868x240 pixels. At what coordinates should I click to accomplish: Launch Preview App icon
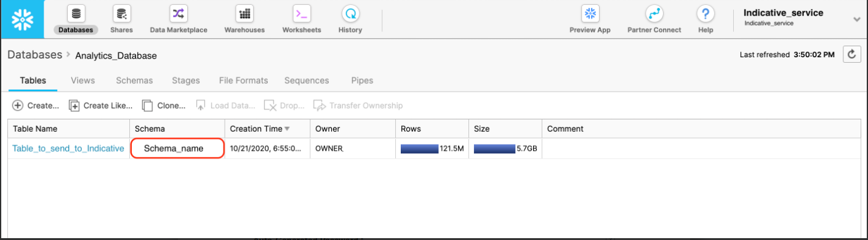click(590, 14)
